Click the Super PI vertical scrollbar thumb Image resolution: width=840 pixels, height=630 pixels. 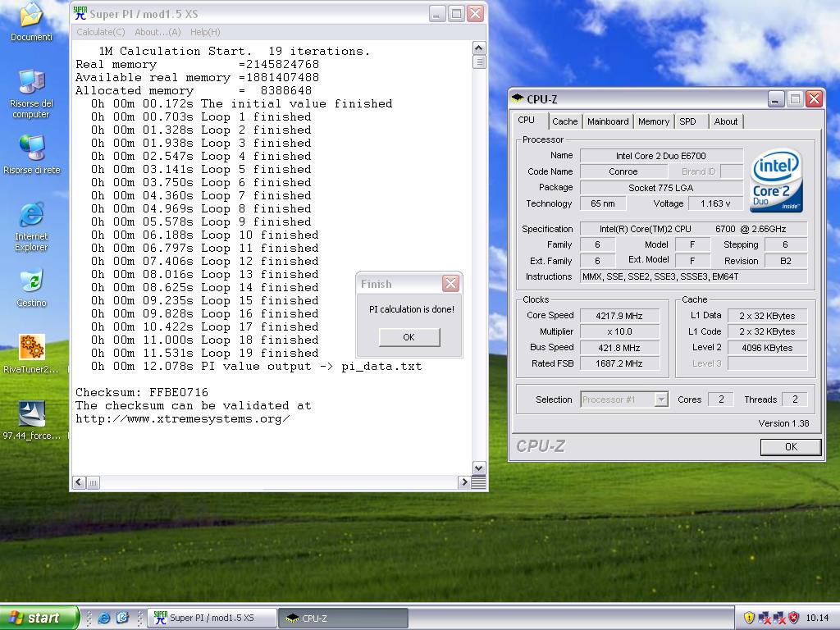click(x=479, y=62)
